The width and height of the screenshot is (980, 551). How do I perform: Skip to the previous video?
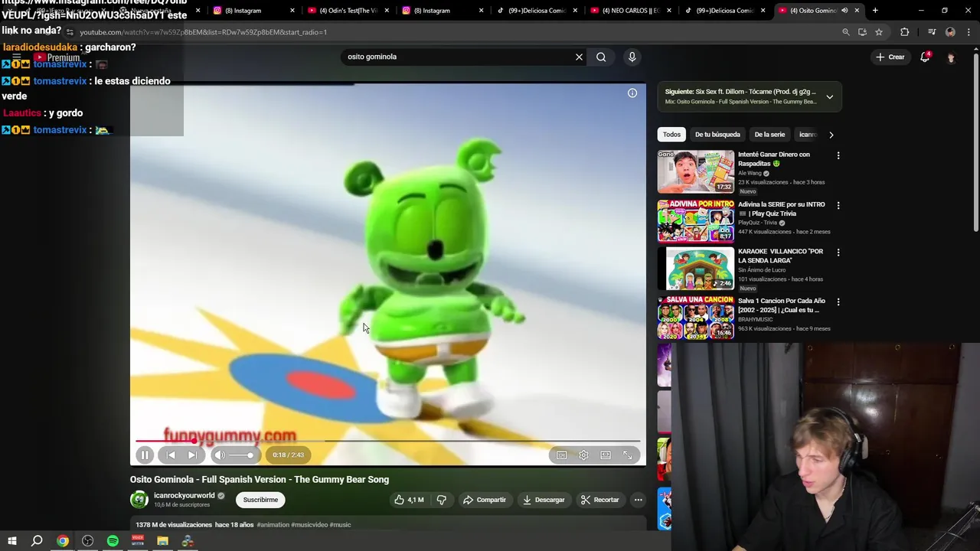tap(171, 455)
